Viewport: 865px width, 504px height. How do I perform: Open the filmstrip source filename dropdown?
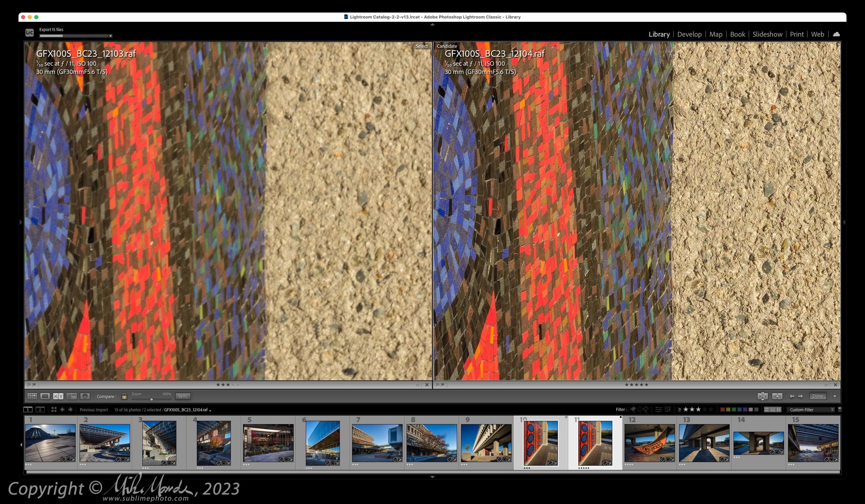click(187, 410)
